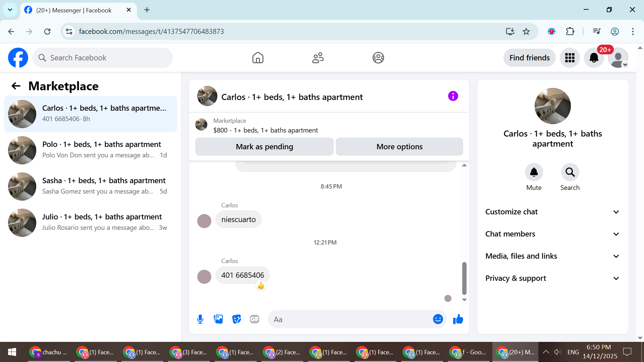Open the volume control in system tray

(557, 352)
